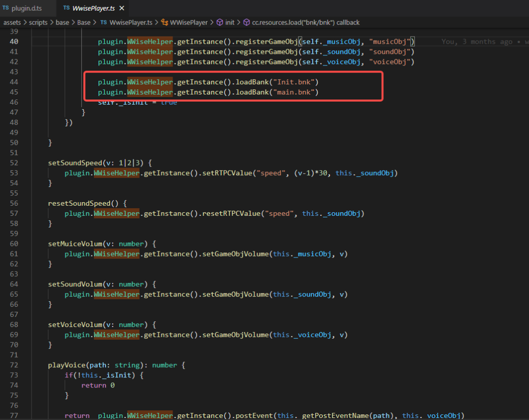
Task: Click line number 52 in the gutter
Action: tap(14, 163)
